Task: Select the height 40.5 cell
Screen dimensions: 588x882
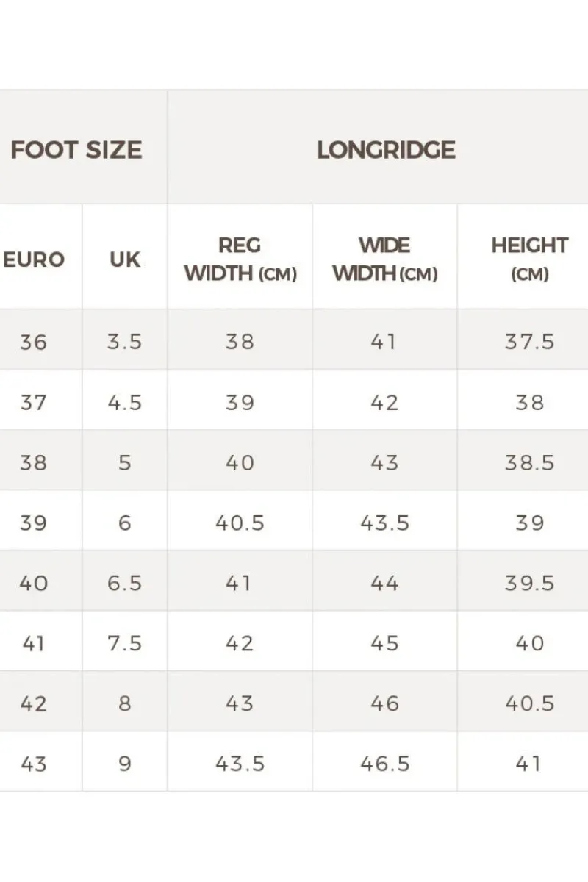Action: [x=529, y=703]
